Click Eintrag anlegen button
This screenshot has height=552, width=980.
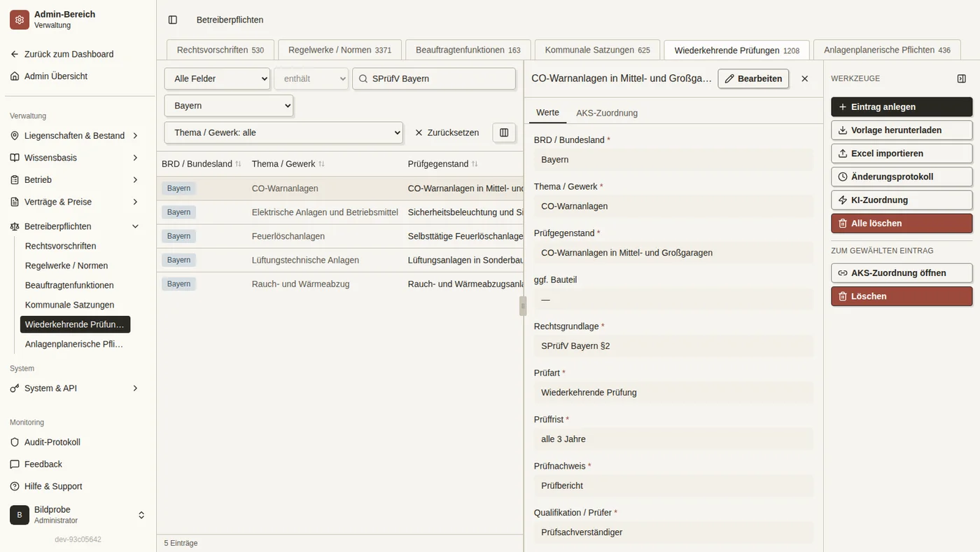[902, 106]
